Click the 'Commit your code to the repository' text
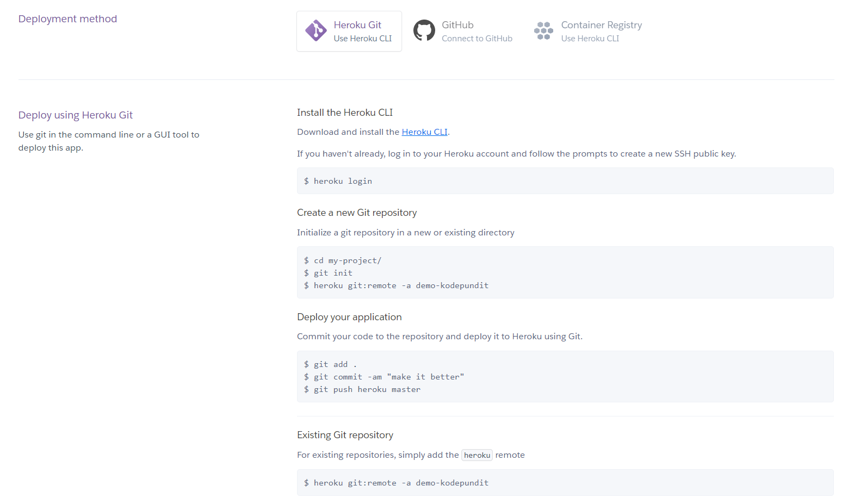 440,337
